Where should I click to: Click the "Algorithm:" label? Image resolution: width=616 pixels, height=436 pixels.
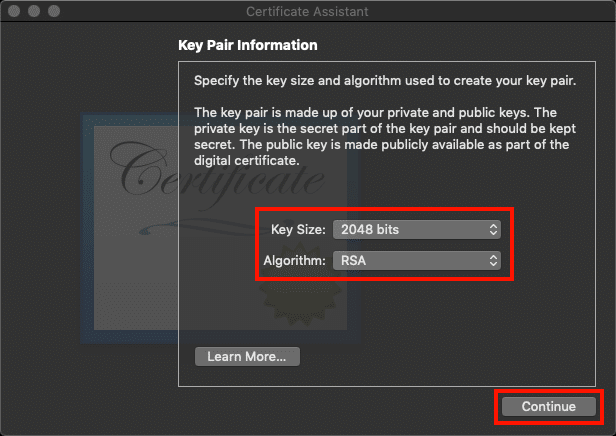(293, 260)
